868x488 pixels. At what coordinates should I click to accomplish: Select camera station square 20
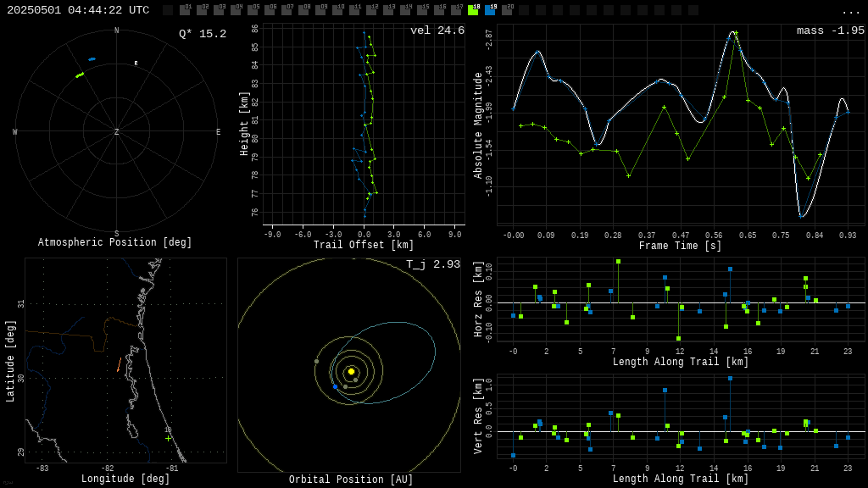pos(507,10)
